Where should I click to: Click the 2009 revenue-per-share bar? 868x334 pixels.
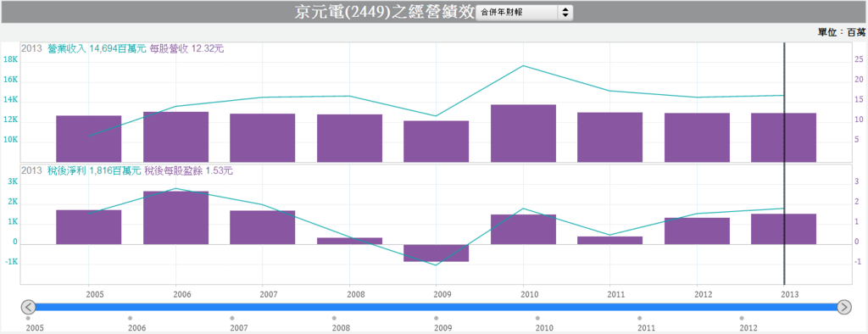tap(437, 142)
